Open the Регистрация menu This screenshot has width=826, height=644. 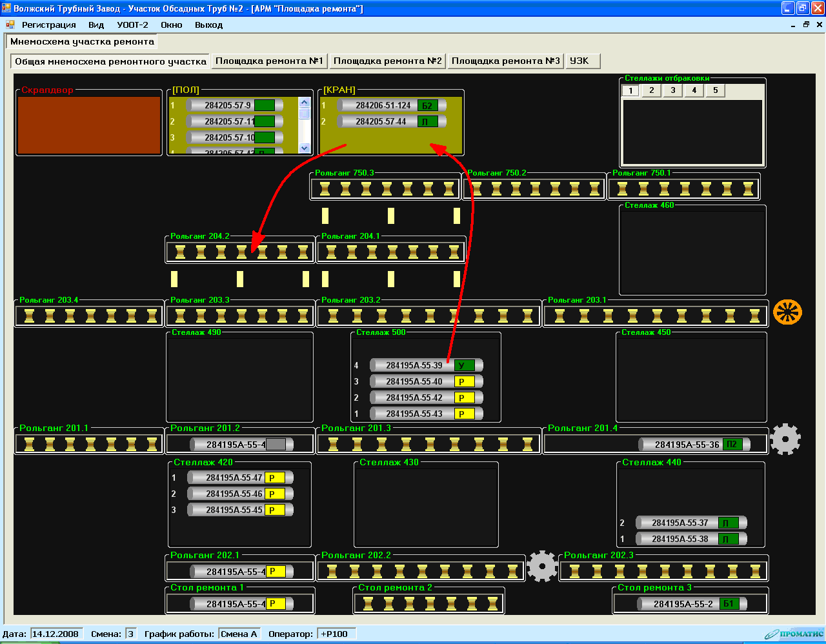pyautogui.click(x=48, y=25)
